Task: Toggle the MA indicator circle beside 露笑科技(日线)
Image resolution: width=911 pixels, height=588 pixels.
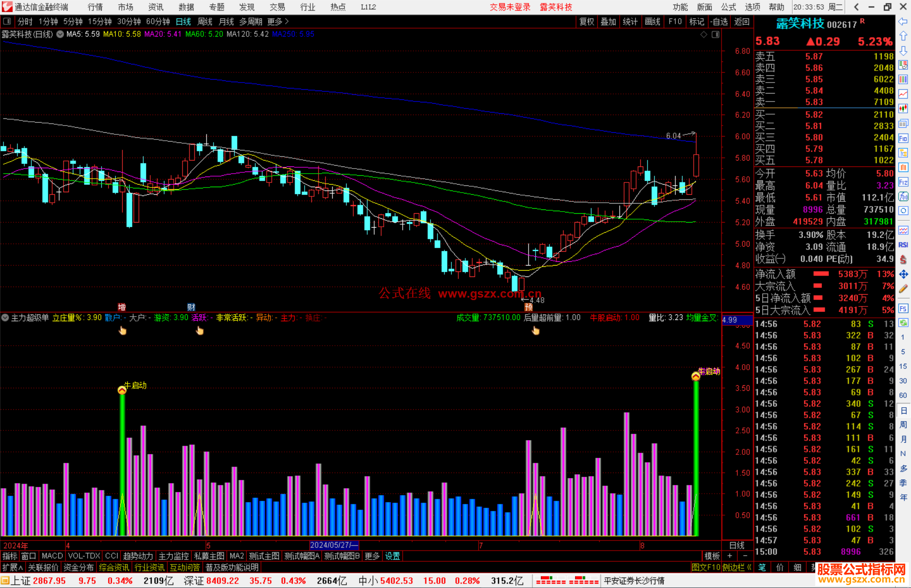Action: tap(60, 34)
